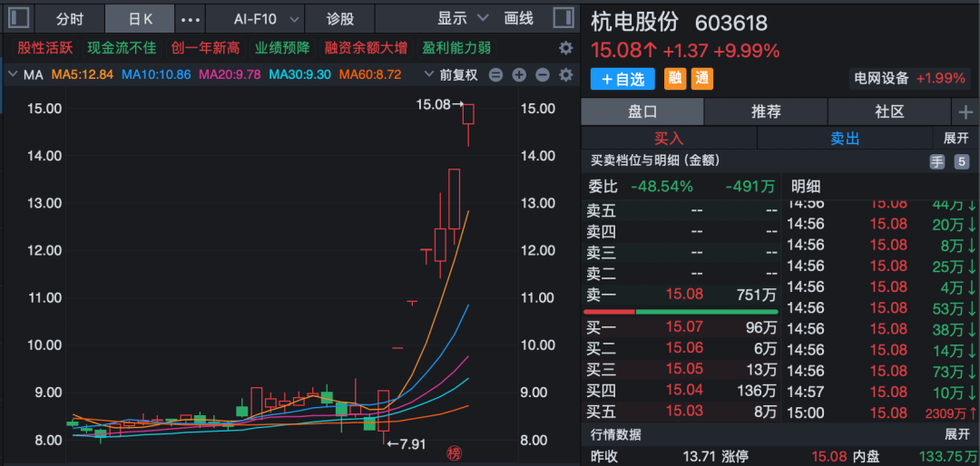
Task: Toggle the right sidebar panel icon
Action: (563, 18)
